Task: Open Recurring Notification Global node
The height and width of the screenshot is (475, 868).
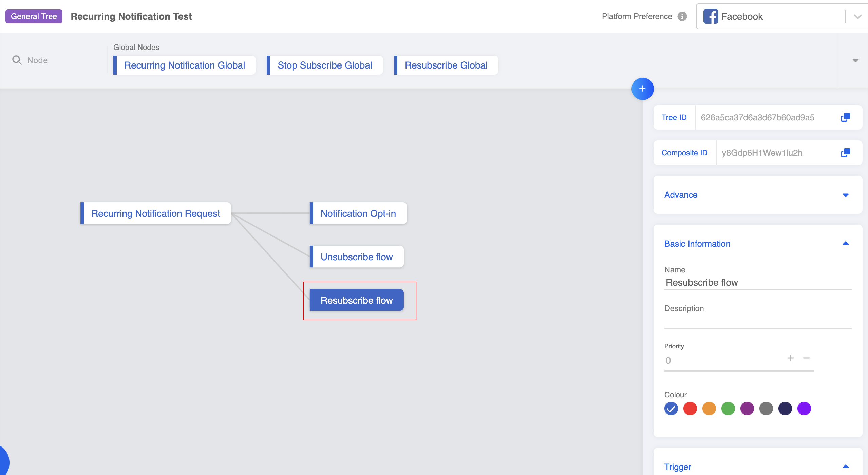Action: (x=184, y=65)
